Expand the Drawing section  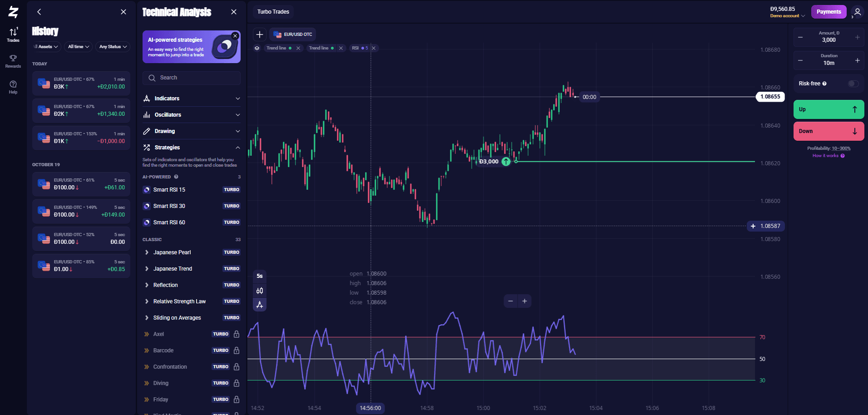pos(192,131)
